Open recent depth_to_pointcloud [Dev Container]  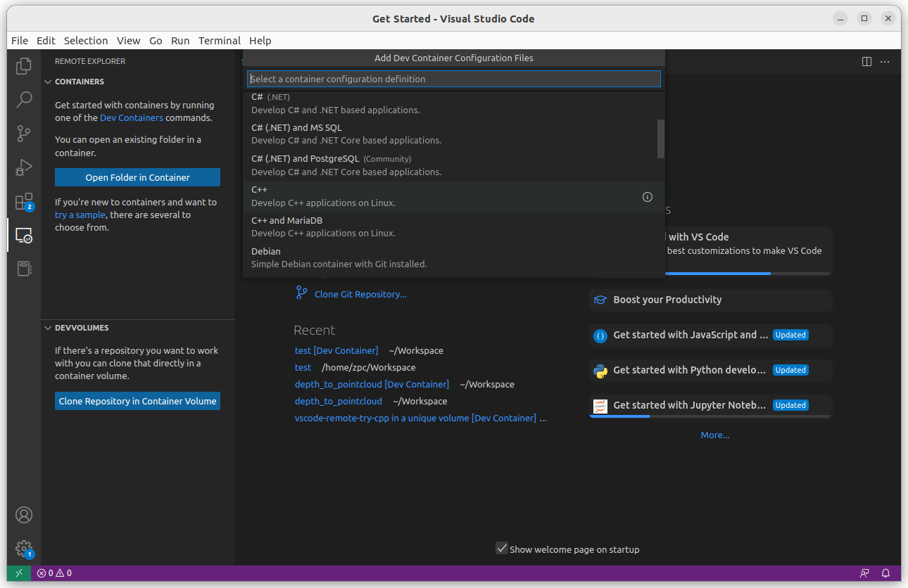coord(372,384)
